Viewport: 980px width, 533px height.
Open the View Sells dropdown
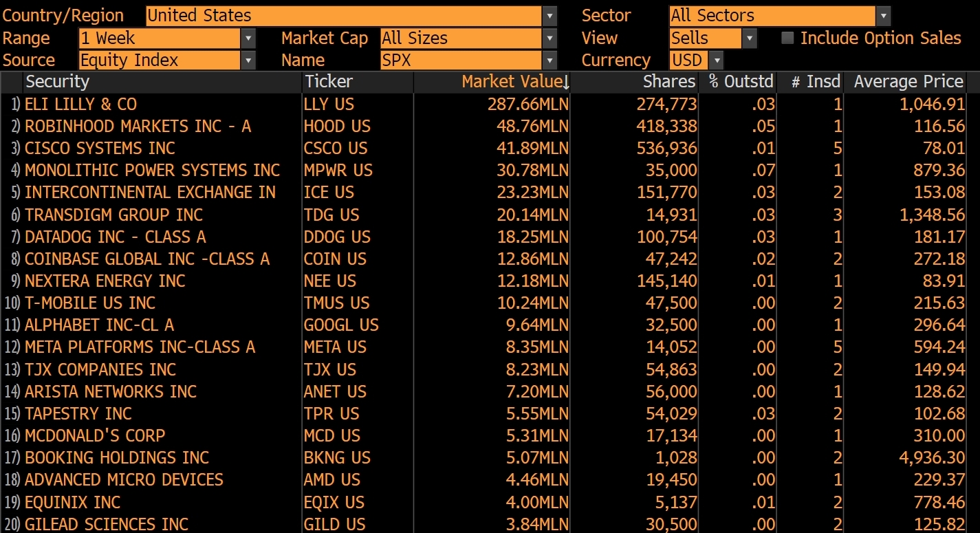coord(749,39)
